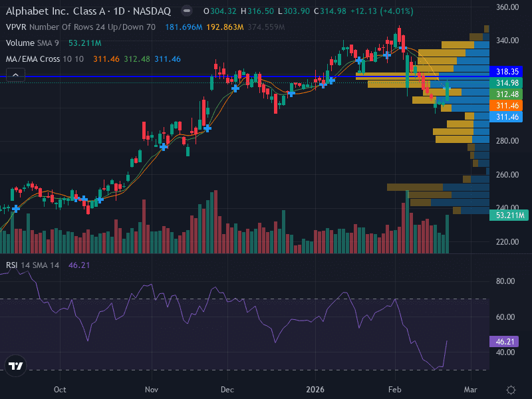Click the Oct label on time axis

point(60,390)
